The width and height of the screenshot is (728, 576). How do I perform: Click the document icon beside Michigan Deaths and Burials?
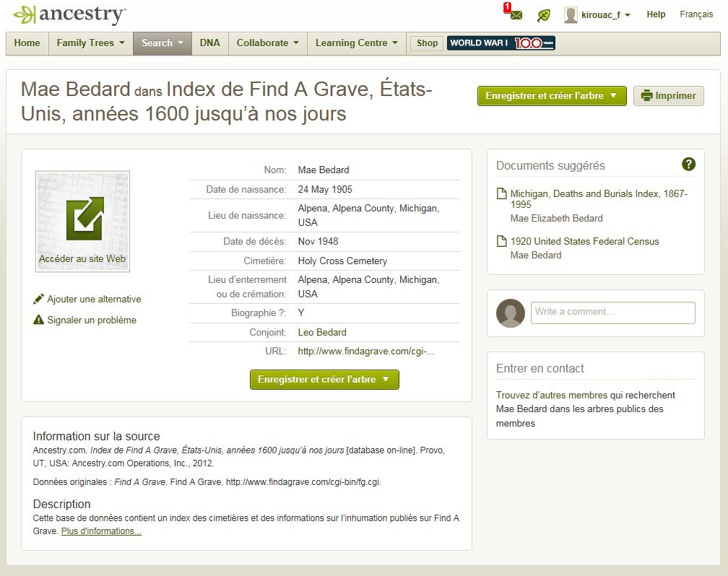pos(501,193)
